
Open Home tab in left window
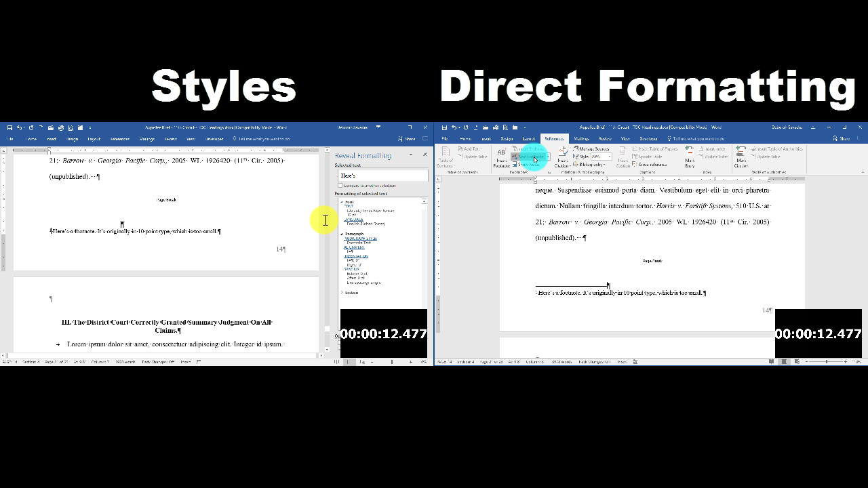[x=31, y=139]
